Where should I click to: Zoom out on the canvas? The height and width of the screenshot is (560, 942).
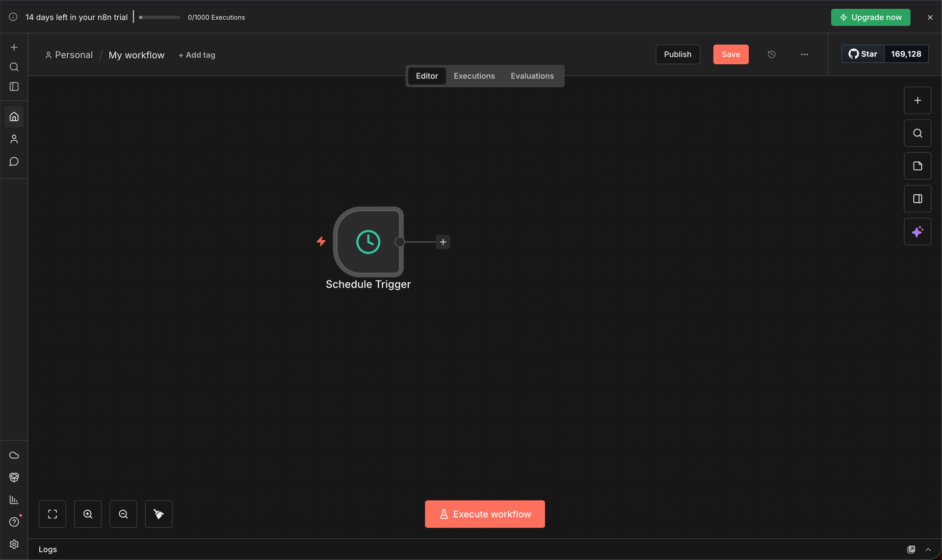[x=123, y=514]
